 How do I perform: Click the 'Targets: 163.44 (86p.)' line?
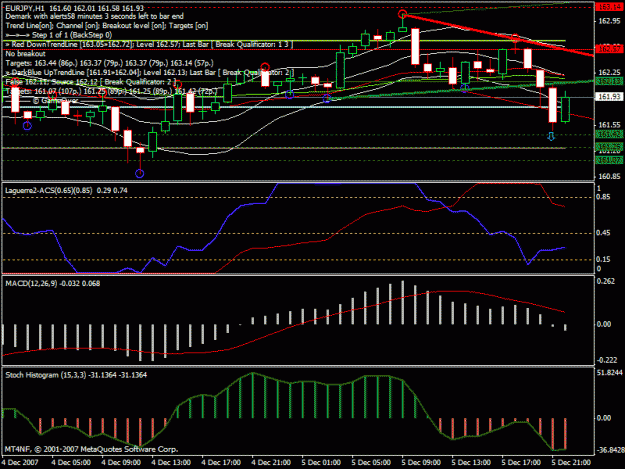110,63
